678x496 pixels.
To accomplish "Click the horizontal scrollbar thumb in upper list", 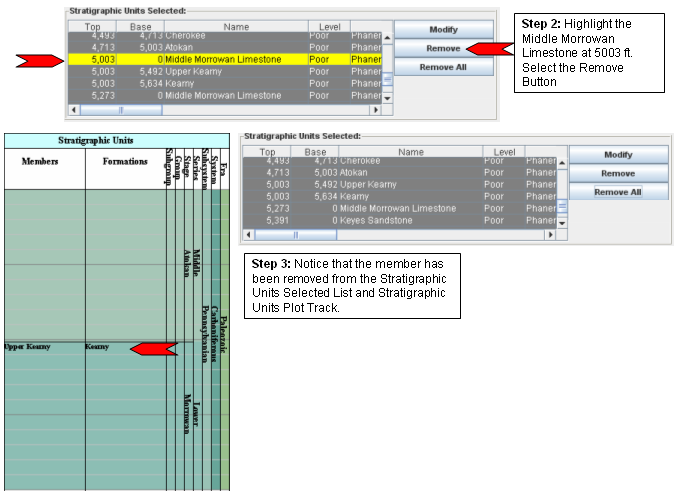I will (x=122, y=109).
